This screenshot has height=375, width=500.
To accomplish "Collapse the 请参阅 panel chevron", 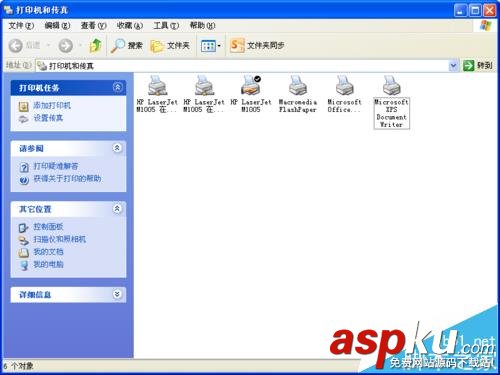I will 117,148.
